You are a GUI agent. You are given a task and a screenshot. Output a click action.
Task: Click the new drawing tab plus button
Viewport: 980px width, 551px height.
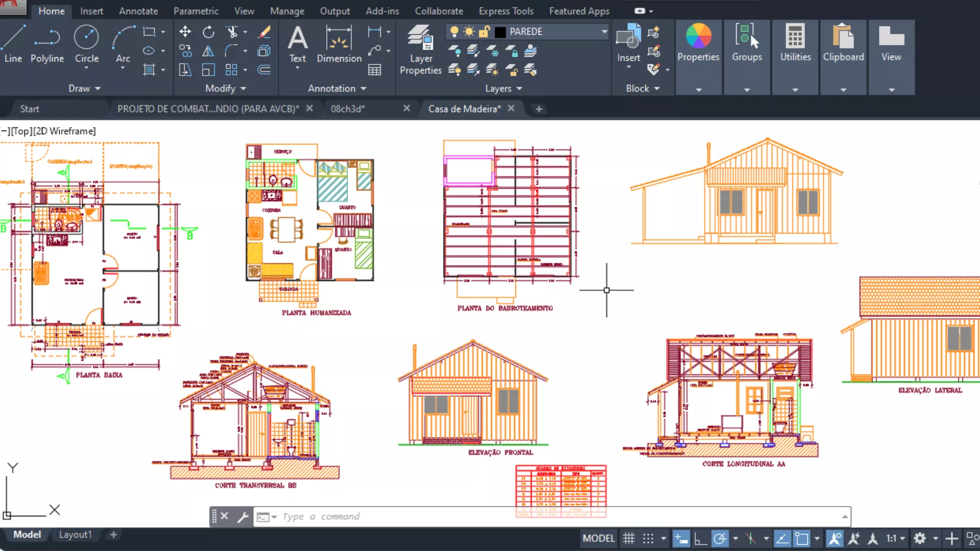tap(538, 109)
